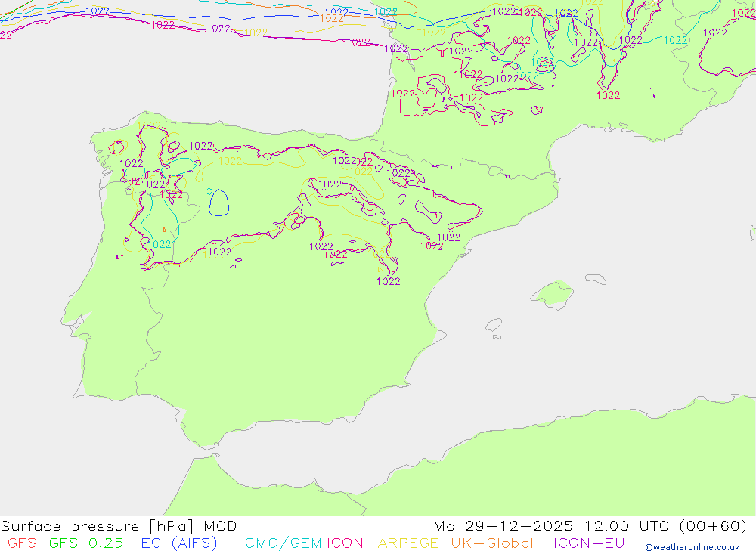Open the weatheronline.co.uk copyright link

point(692,547)
